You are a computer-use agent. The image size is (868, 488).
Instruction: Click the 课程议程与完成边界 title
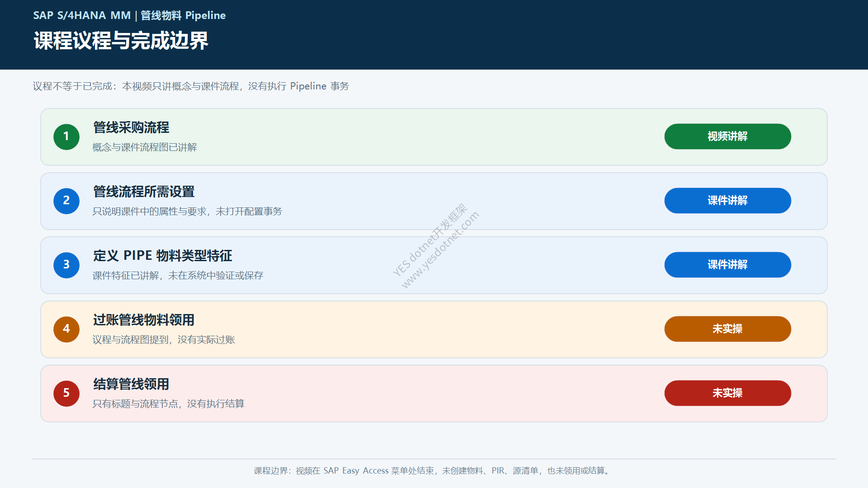[x=121, y=41]
